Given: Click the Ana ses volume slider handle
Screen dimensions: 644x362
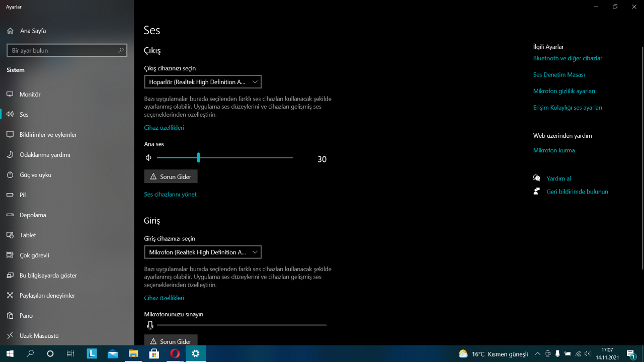Looking at the screenshot, I should point(198,158).
